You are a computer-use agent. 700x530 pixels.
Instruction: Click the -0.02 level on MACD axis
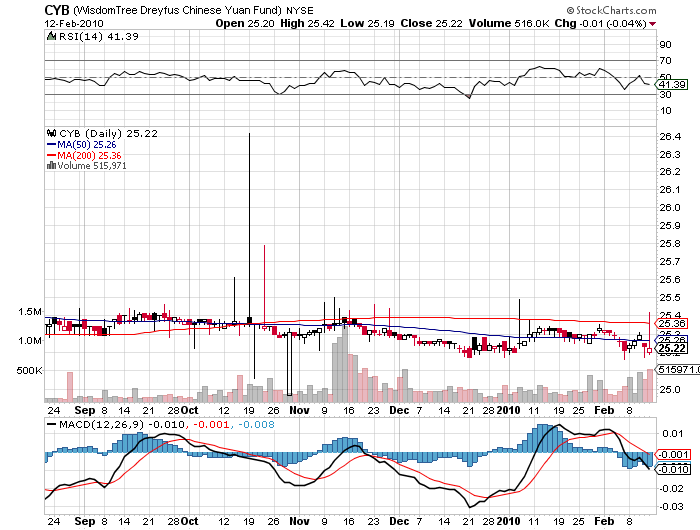coord(671,488)
